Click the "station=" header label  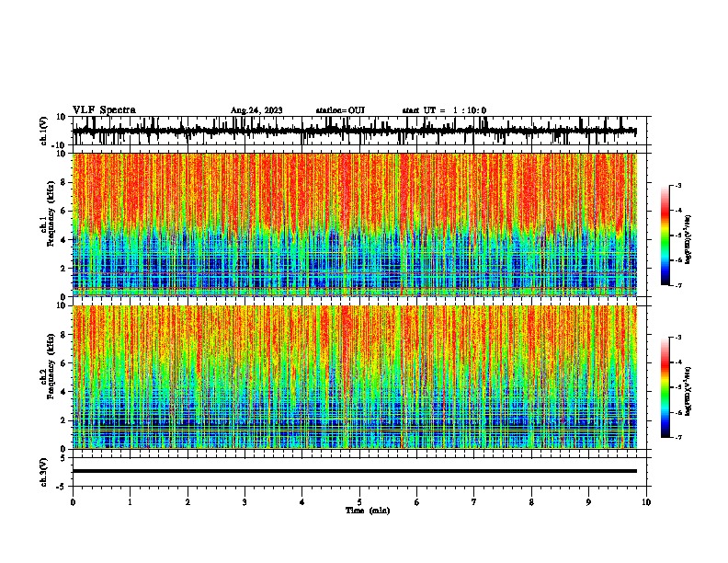(332, 110)
